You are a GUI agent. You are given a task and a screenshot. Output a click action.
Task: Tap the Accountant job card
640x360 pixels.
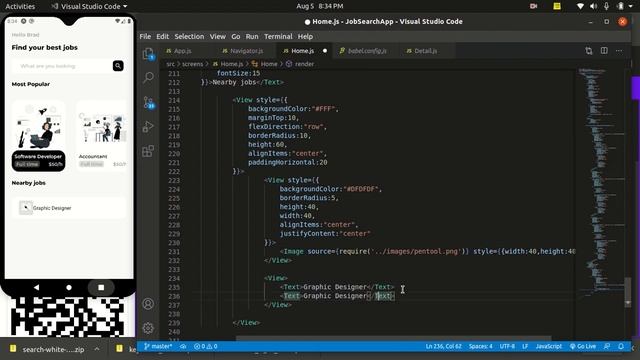pos(102,136)
